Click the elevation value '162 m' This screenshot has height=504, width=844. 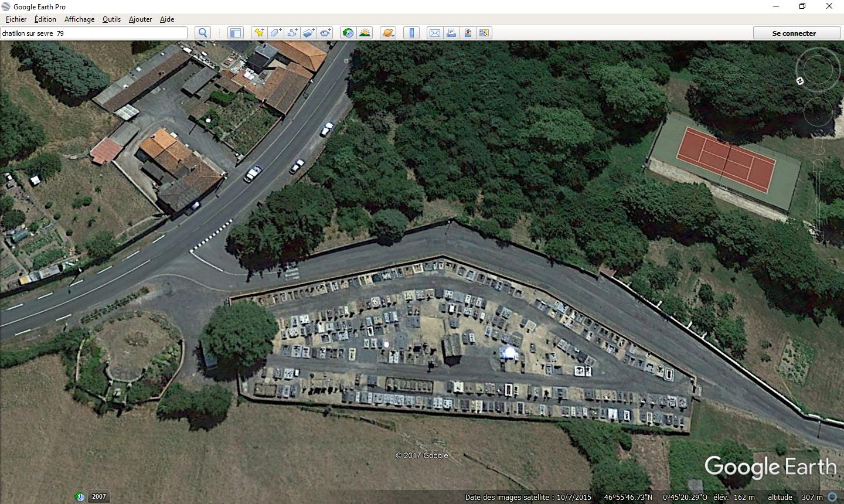(744, 498)
